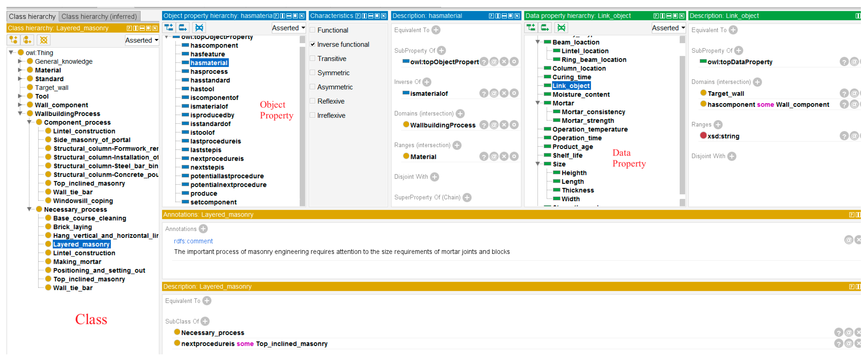This screenshot has width=868, height=358.
Task: Click add subclass icon in class hierarchy toolbar
Action: coord(13,40)
